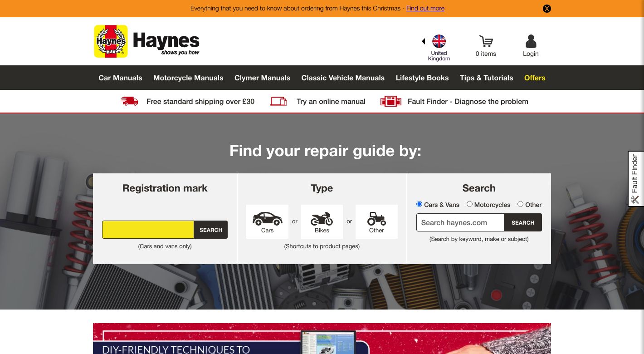Open the 'Free standard shipping over £30' link

point(200,101)
